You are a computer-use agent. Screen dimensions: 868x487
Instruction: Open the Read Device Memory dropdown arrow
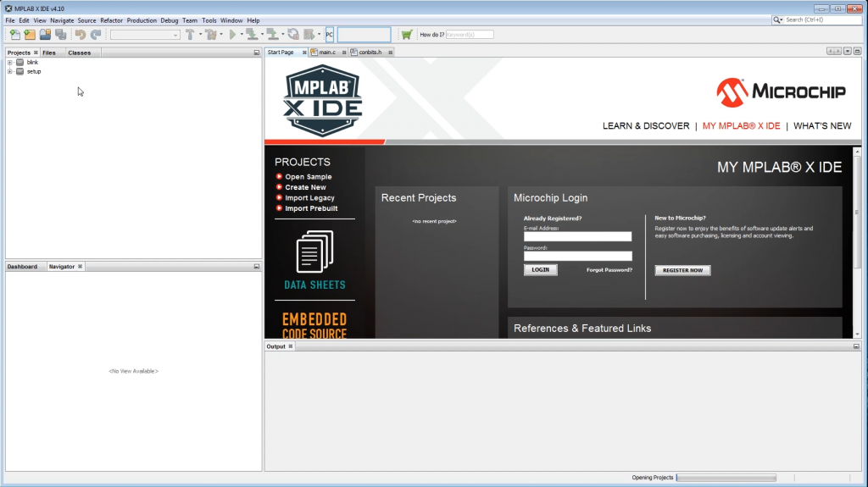tap(283, 35)
